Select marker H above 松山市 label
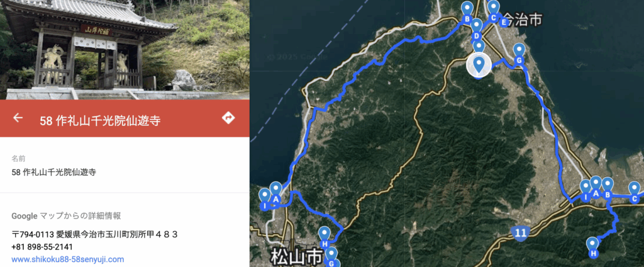644x267 pixels. coord(325,238)
